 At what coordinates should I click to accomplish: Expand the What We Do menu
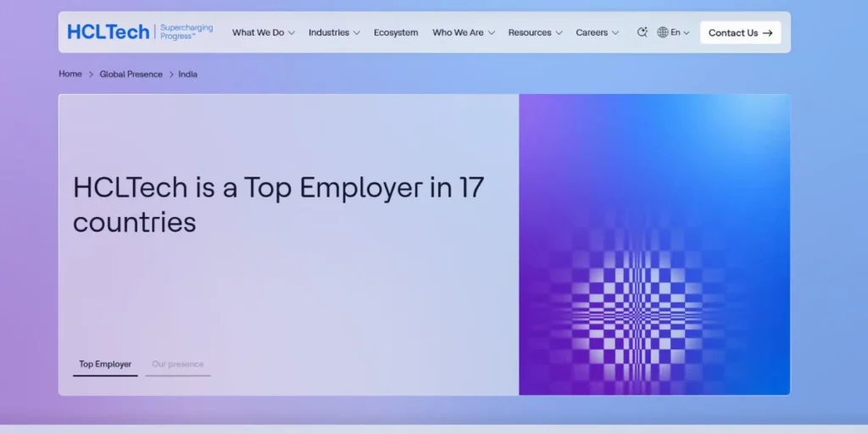[x=263, y=33]
